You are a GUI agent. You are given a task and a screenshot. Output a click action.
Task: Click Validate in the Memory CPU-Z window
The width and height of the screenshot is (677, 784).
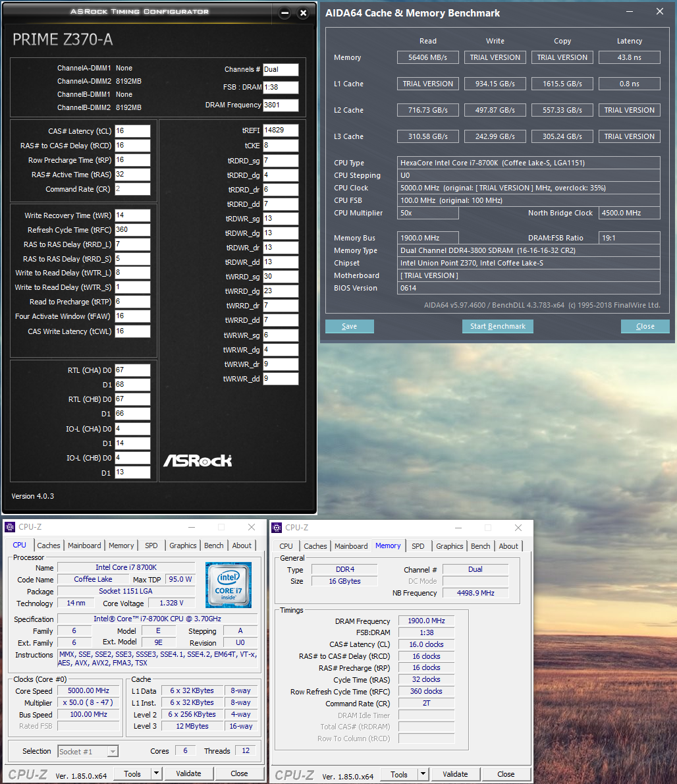pos(455,773)
